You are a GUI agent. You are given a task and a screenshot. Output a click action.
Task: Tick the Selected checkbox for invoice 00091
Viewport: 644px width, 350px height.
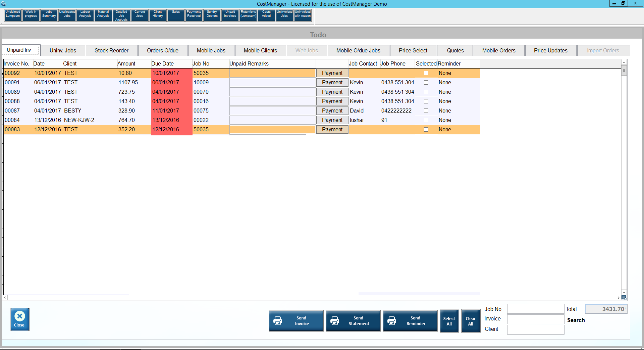(x=426, y=83)
